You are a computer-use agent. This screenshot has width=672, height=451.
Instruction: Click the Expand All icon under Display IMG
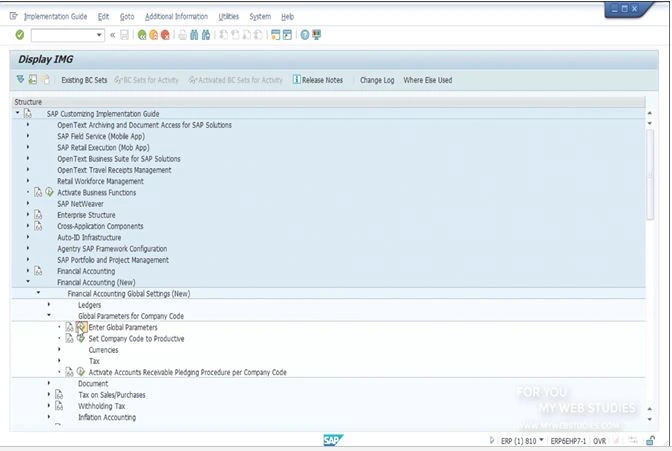click(x=20, y=79)
